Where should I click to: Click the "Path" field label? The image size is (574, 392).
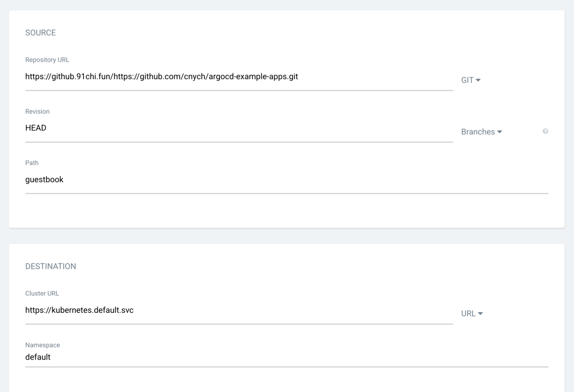click(x=32, y=163)
